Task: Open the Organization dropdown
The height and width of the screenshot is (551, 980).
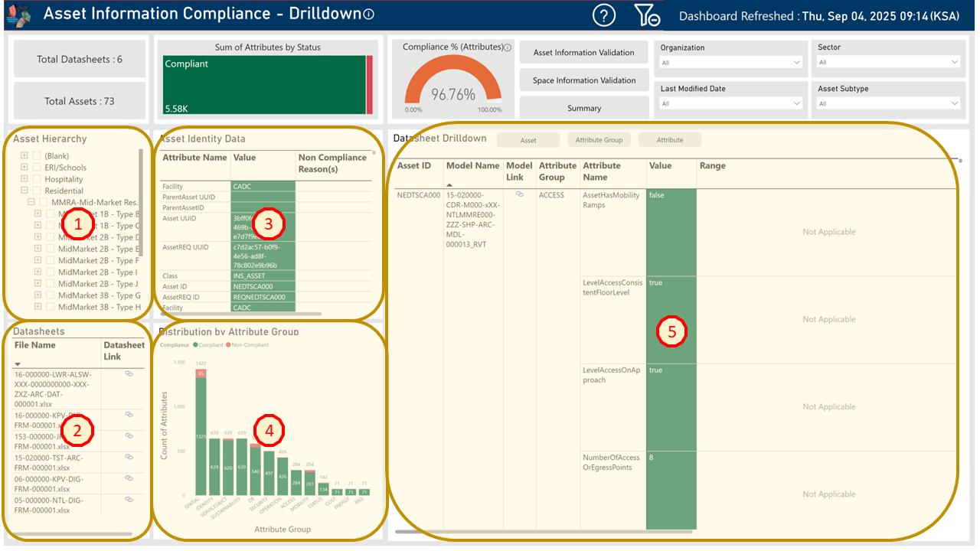Action: pyautogui.click(x=730, y=62)
